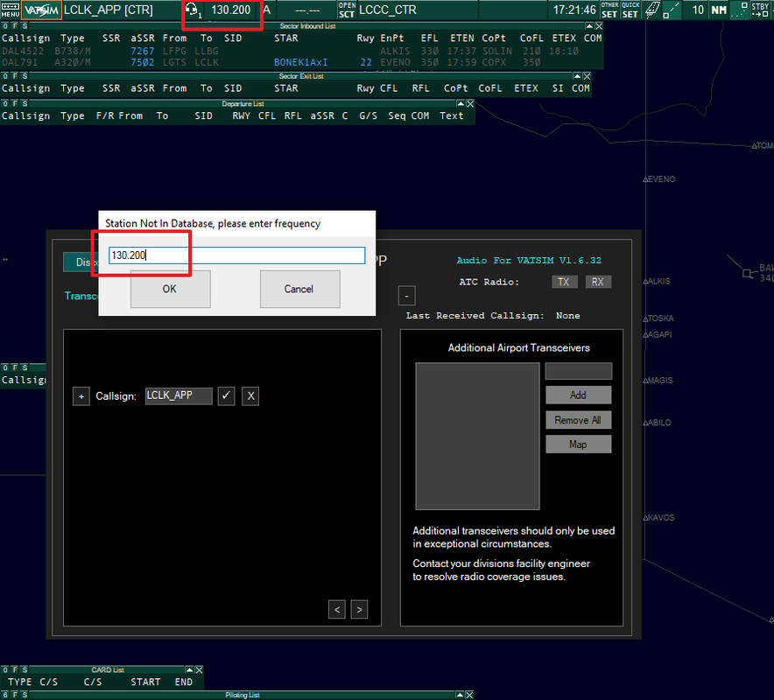Open the transceiver Map
Viewport: 774px width, 700px height.
pos(579,444)
